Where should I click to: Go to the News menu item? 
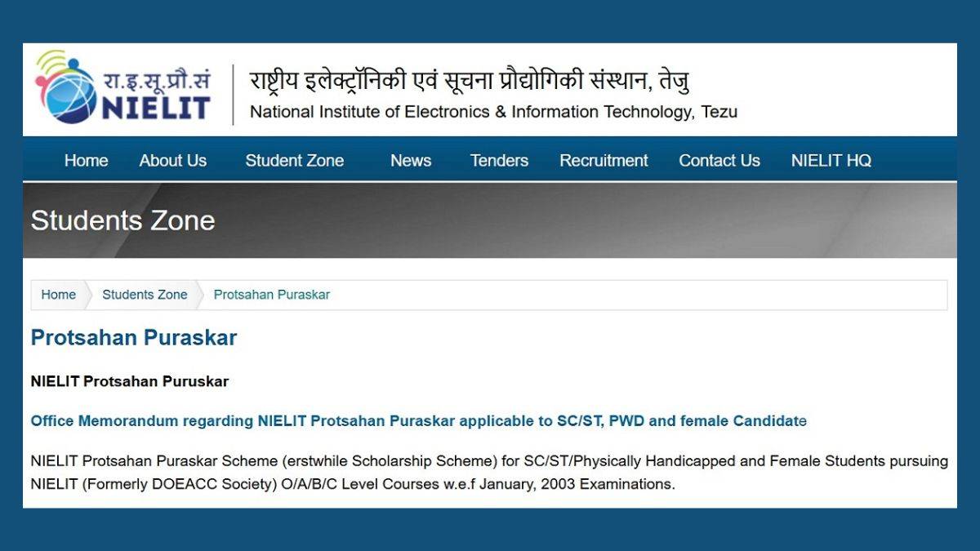point(410,161)
